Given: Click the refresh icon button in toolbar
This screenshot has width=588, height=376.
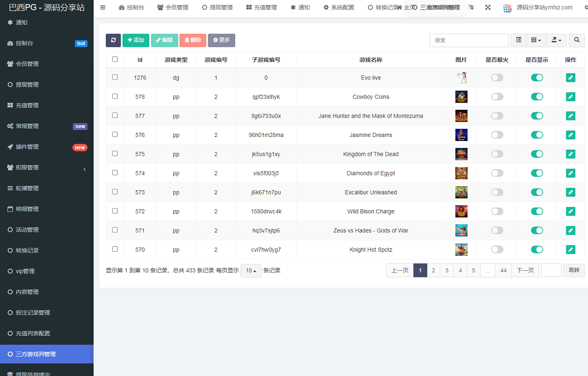Looking at the screenshot, I should pyautogui.click(x=113, y=40).
